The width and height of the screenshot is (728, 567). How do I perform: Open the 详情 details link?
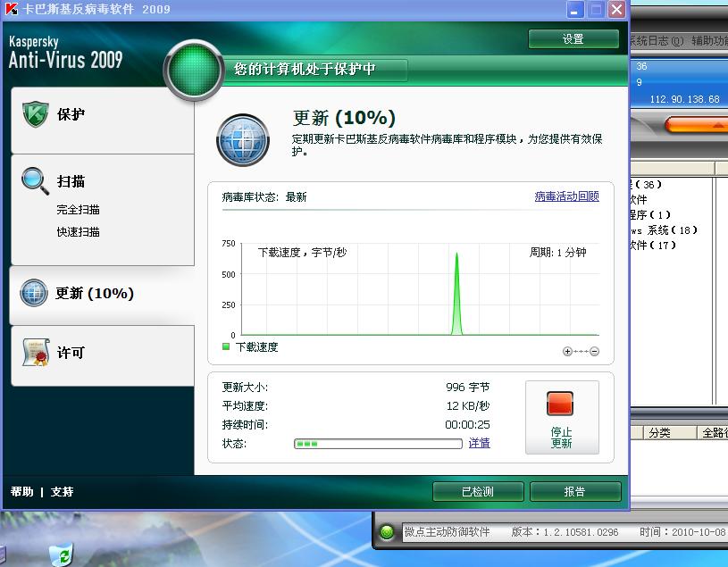(479, 443)
